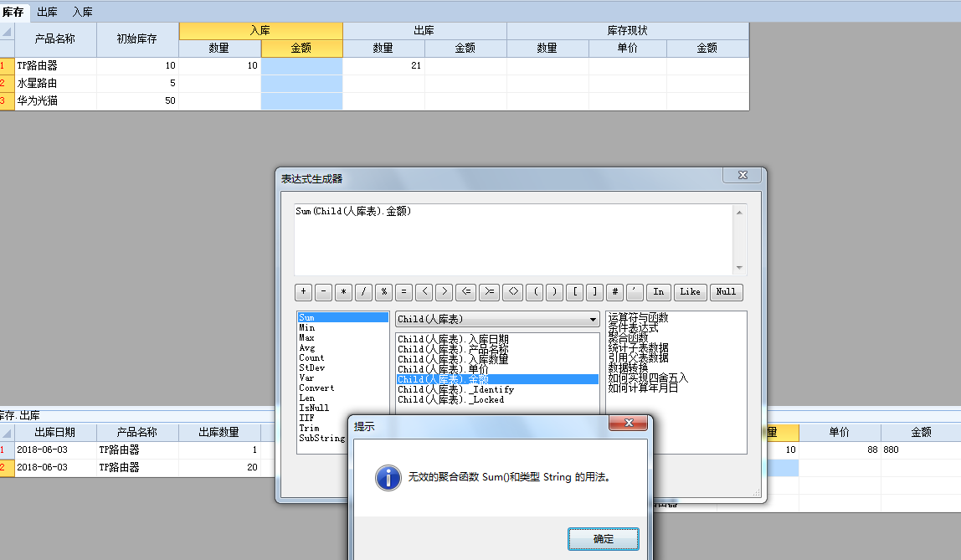
Task: Select Avg in the function list
Action: (x=306, y=348)
